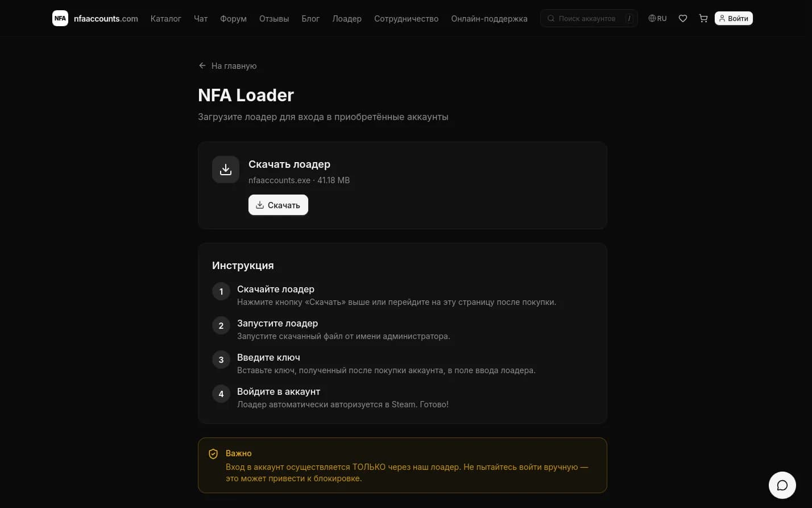The width and height of the screenshot is (812, 508).
Task: Click the nfaaccounts.com site name
Action: (x=106, y=19)
